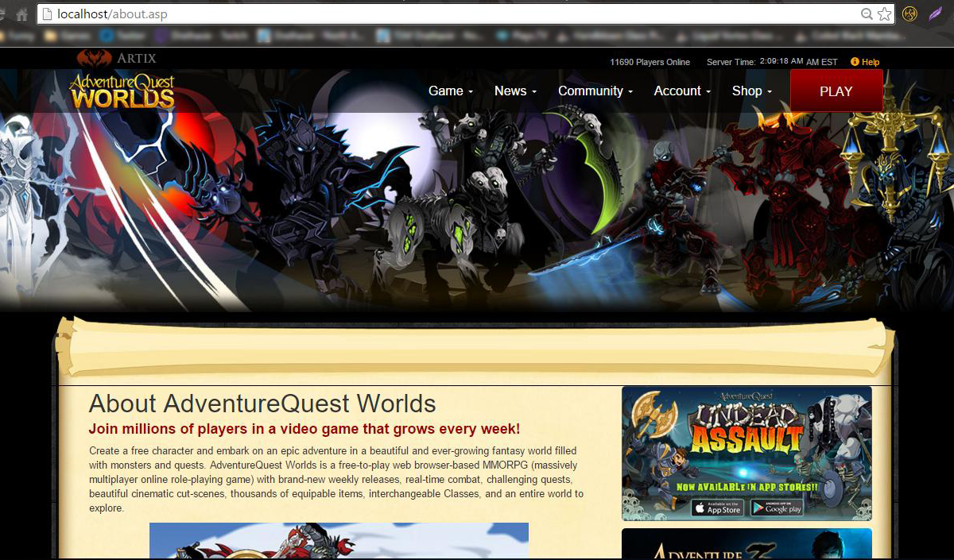Click the zoom magnifier icon in address bar
Viewport: 954px width, 560px height.
point(867,14)
